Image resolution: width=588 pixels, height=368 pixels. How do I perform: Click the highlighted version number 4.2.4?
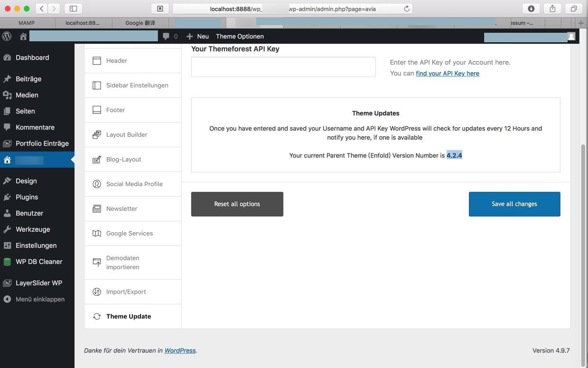454,155
